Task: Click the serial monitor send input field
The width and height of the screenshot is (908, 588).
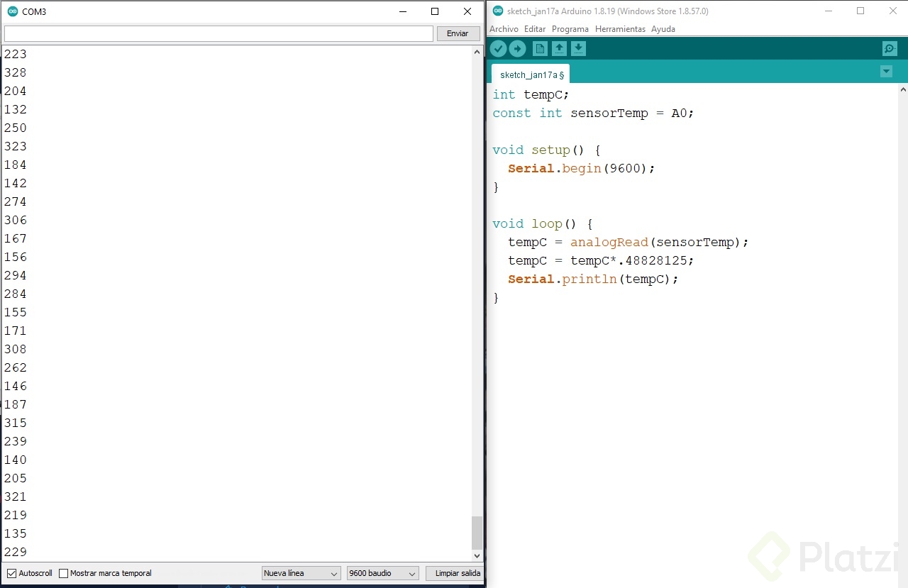Action: (x=218, y=33)
